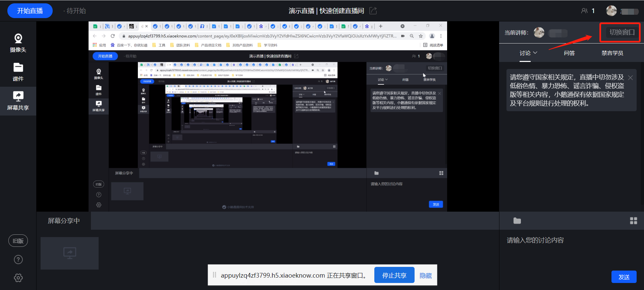Click the 隐藏 hide link

(x=426, y=276)
